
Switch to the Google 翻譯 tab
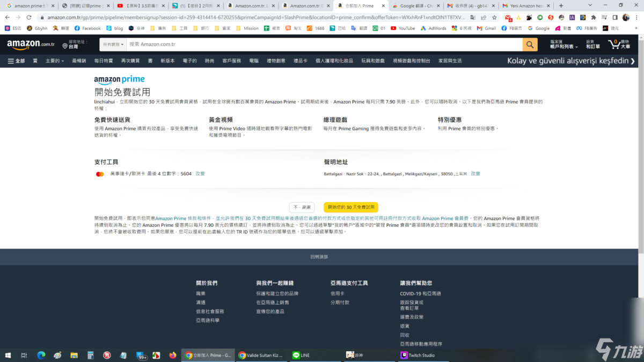pos(416,5)
